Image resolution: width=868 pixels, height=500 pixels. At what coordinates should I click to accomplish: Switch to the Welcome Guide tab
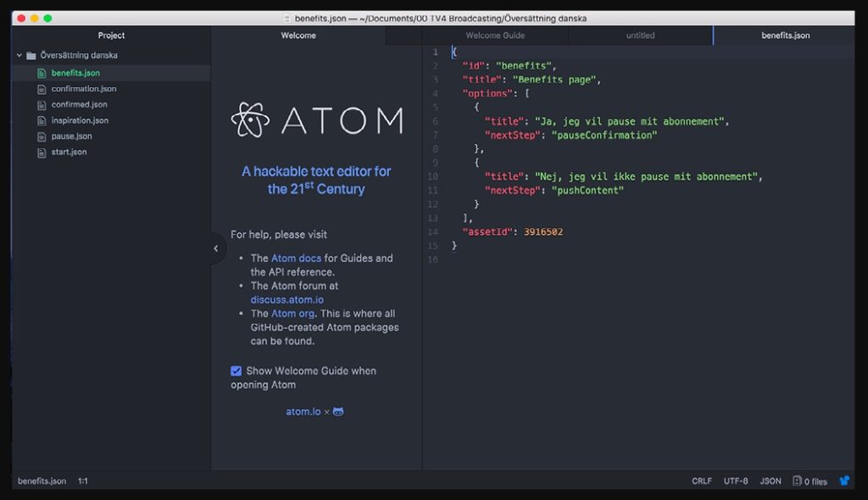click(495, 36)
